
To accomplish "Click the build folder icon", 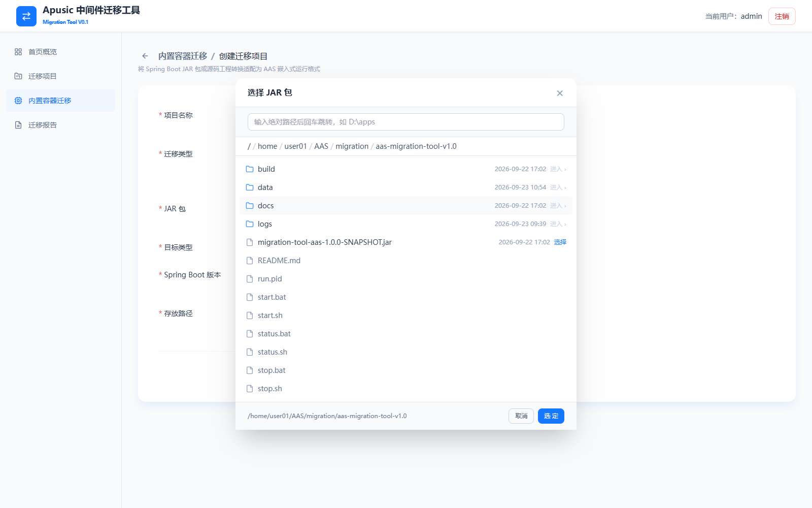I will (250, 169).
